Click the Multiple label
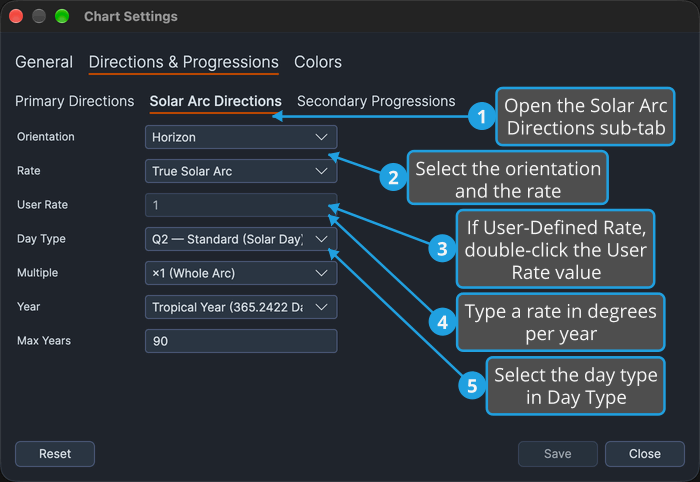The height and width of the screenshot is (482, 700). pos(38,273)
